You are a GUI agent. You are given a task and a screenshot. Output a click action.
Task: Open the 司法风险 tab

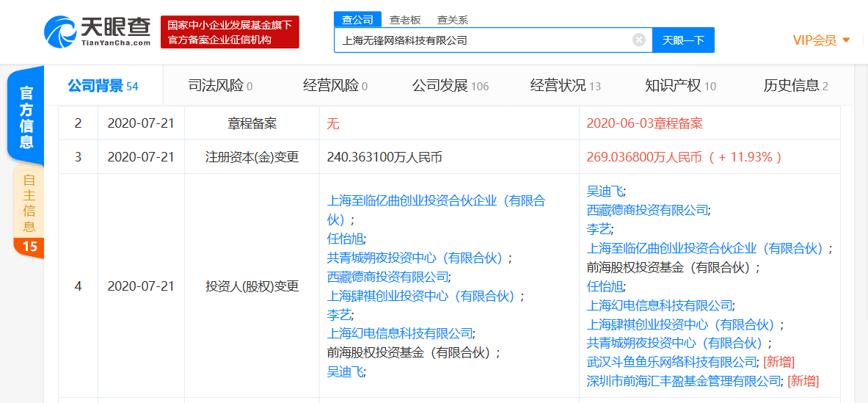point(220,86)
